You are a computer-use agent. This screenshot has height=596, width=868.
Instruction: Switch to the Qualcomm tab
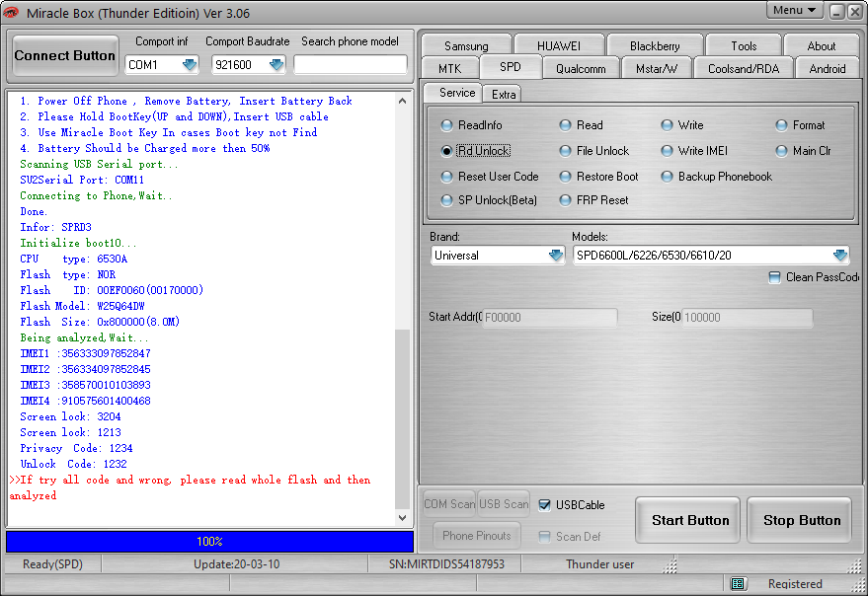tap(580, 69)
